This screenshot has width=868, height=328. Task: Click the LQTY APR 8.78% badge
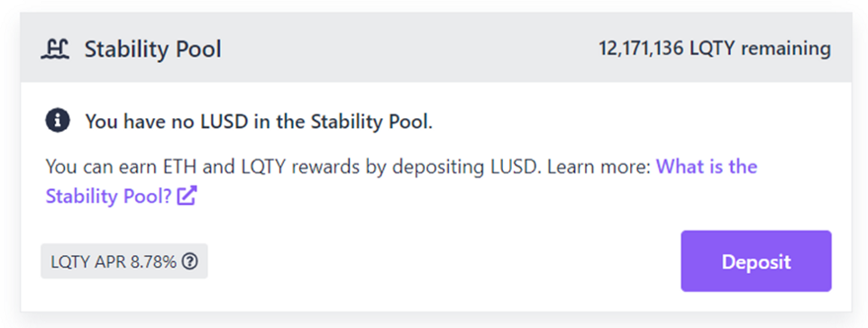(124, 261)
